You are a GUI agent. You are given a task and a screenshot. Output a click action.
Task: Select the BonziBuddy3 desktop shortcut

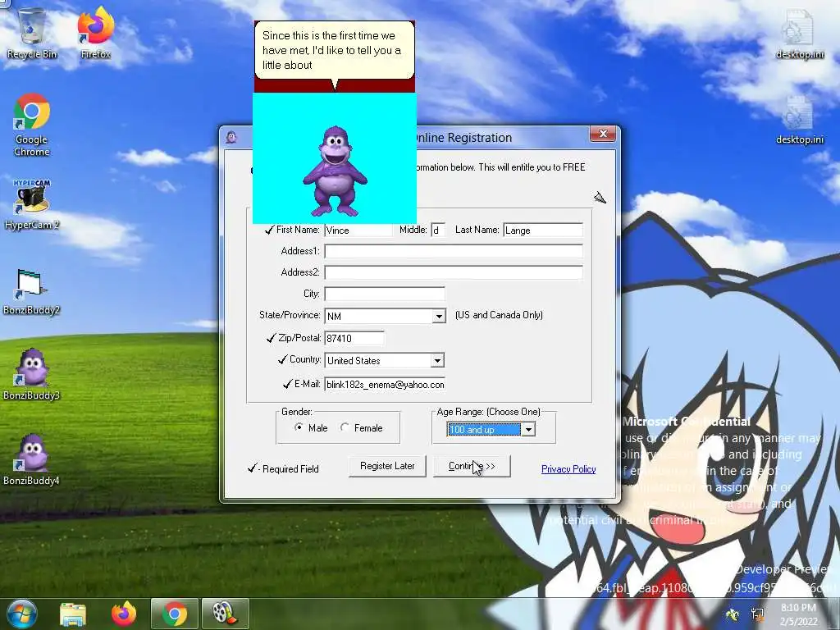pos(32,375)
